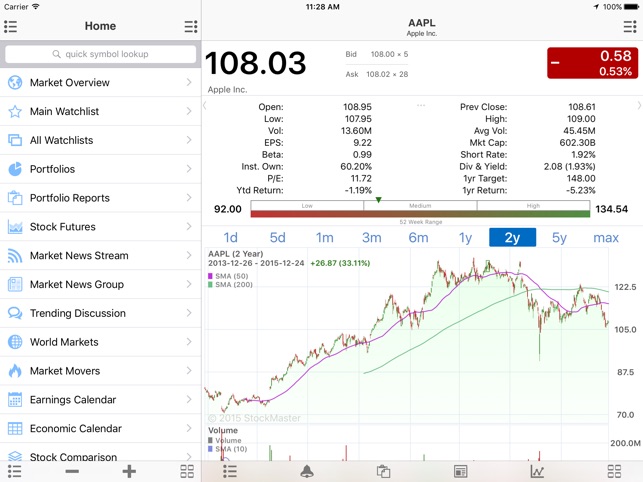Tap the Stock Comparison layers icon
This screenshot has height=482, width=643.
coord(15,456)
